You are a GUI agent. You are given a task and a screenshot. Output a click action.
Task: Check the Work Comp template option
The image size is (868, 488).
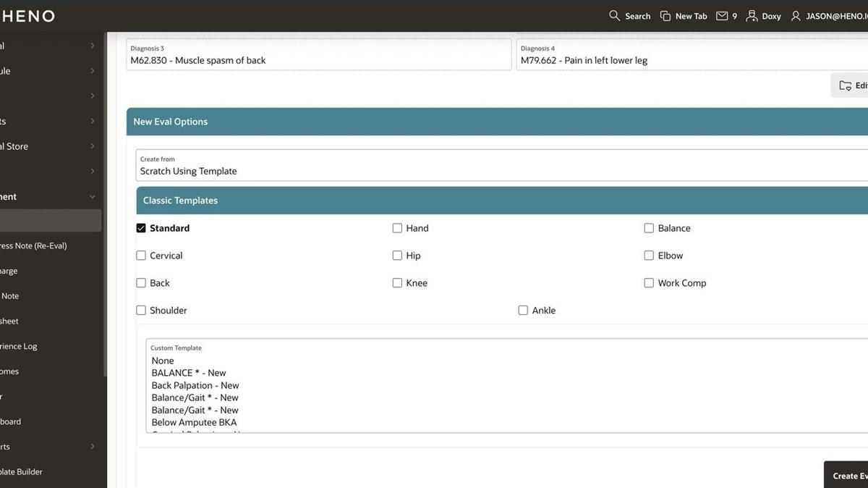[649, 282]
